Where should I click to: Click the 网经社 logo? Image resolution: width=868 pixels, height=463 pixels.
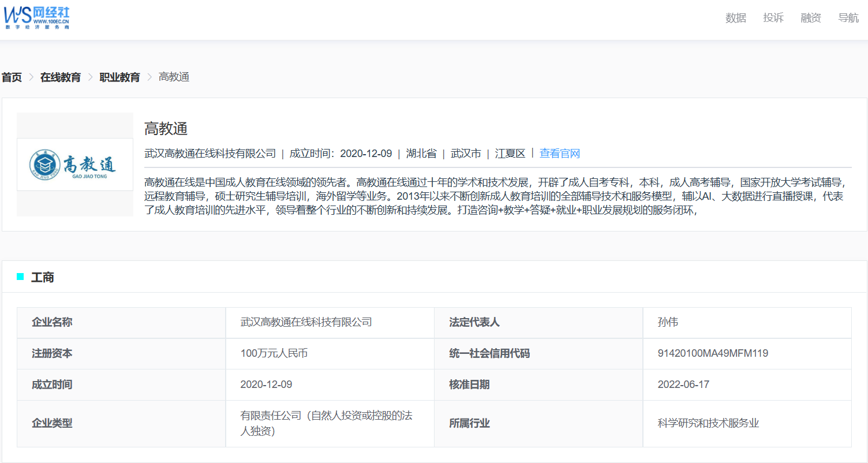pyautogui.click(x=36, y=17)
